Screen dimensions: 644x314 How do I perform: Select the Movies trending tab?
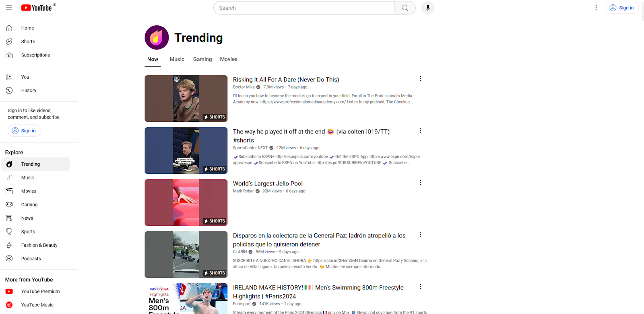coord(228,59)
